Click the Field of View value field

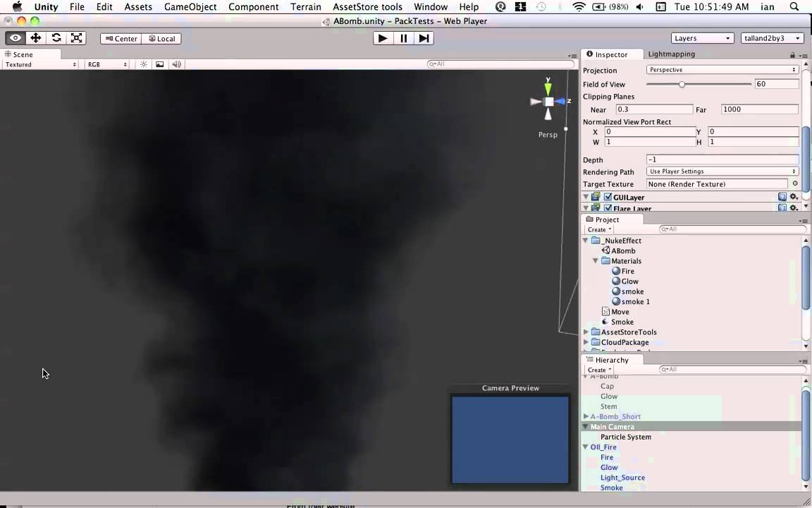[x=776, y=84]
